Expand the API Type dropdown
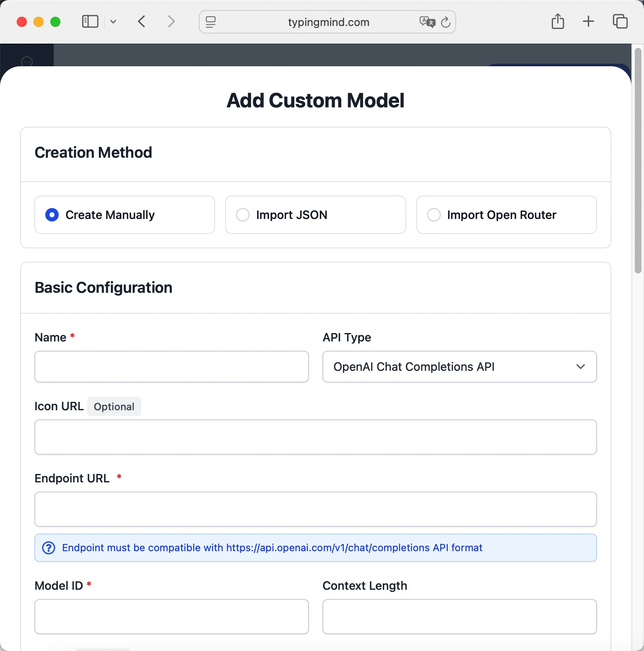Screen dimensions: 644x651 pyautogui.click(x=459, y=367)
